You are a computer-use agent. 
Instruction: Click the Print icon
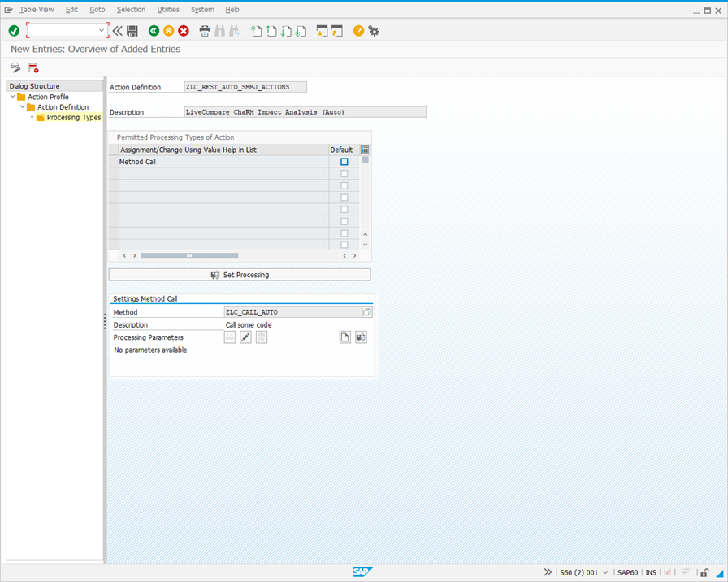(x=204, y=30)
